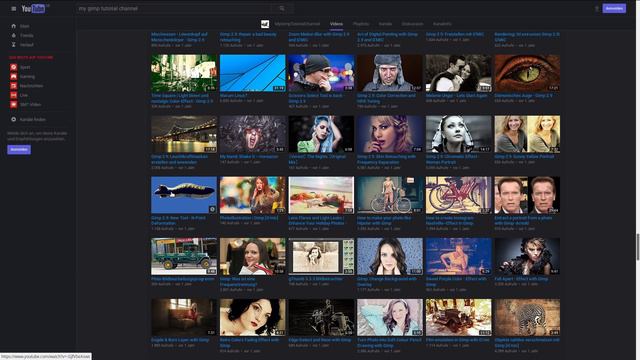Click the channel avatar icon
The width and height of the screenshot is (640, 360).
(x=265, y=24)
